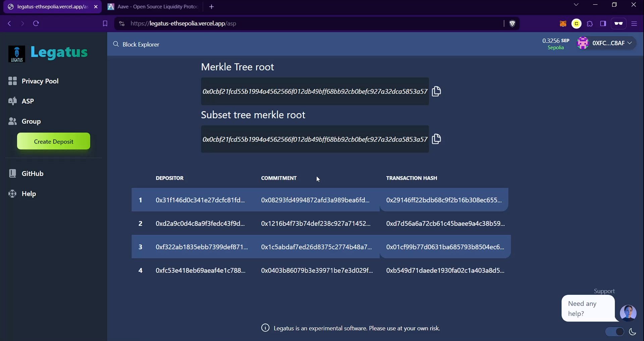Go back in browser history

pos(9,23)
